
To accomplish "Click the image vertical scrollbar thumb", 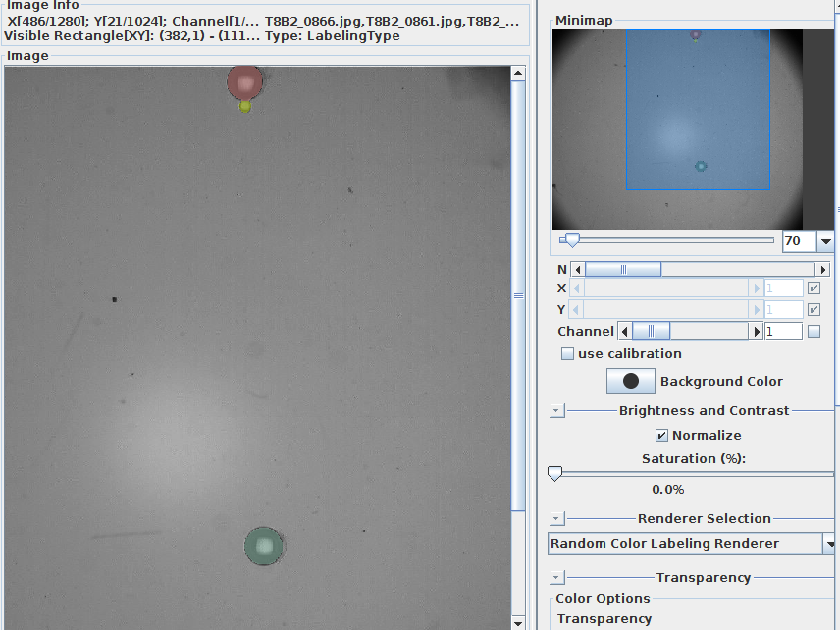I will coord(518,295).
